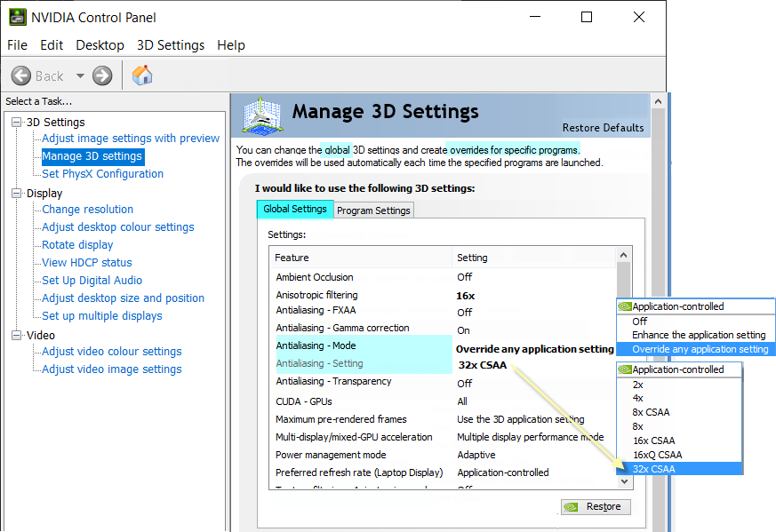Click the Manage 3D Settings header graphic
The image size is (776, 532).
pyautogui.click(x=264, y=116)
